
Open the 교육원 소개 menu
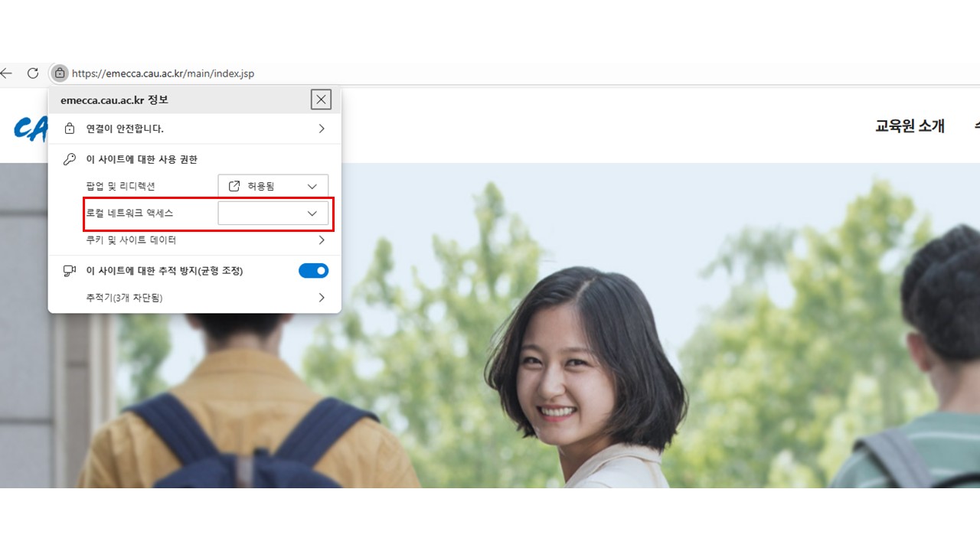910,126
